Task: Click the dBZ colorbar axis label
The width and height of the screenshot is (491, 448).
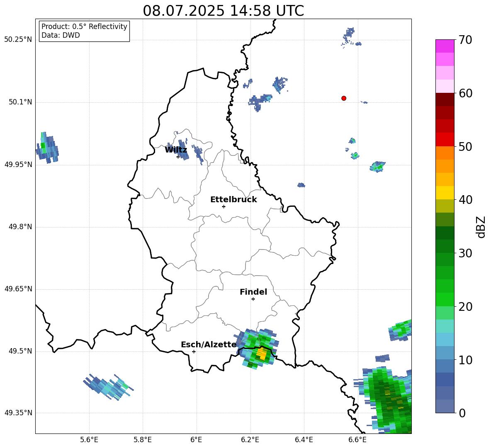Action: point(481,227)
